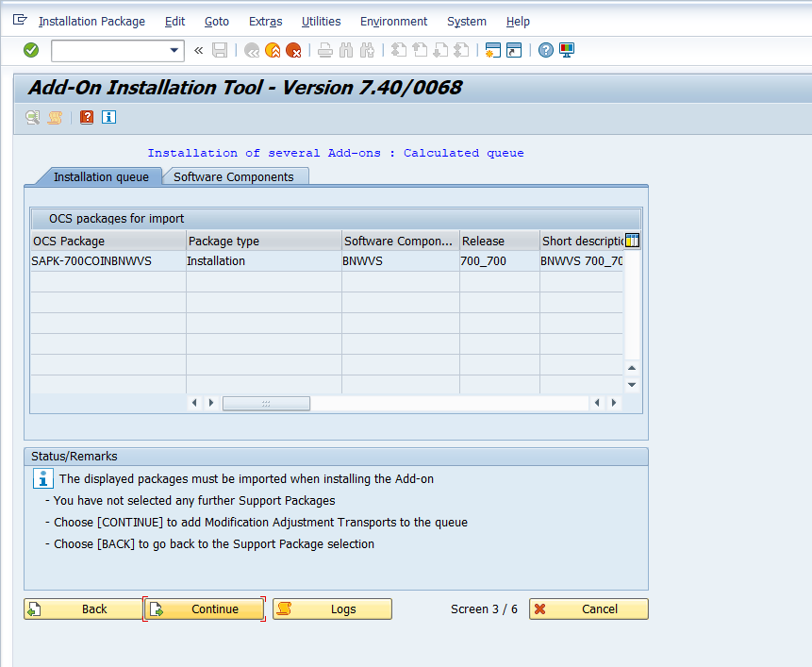Open the Installation Package menu
Viewport: 812px width, 667px height.
coord(91,21)
